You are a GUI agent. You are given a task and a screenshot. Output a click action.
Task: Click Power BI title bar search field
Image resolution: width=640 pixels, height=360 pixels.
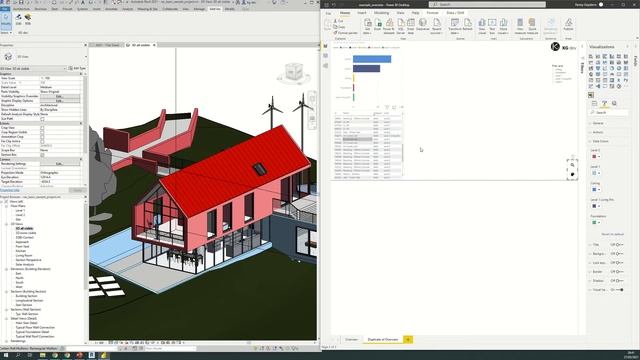[x=487, y=4]
